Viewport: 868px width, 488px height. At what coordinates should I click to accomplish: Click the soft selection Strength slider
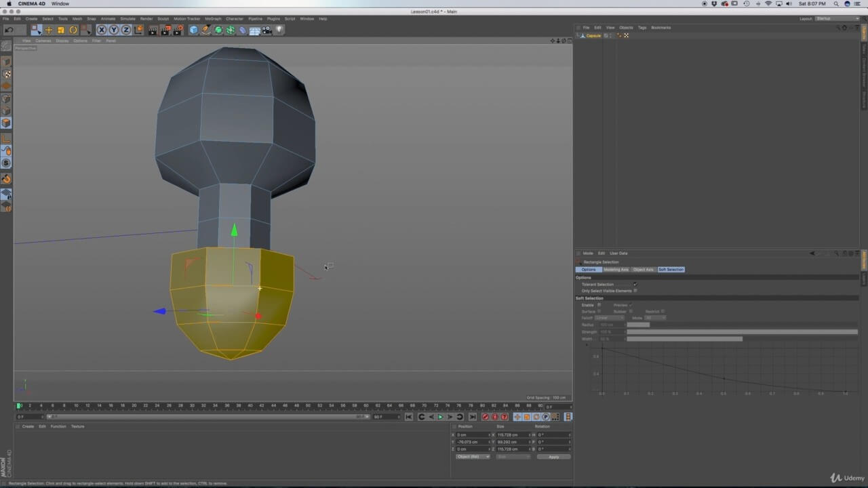coord(742,332)
